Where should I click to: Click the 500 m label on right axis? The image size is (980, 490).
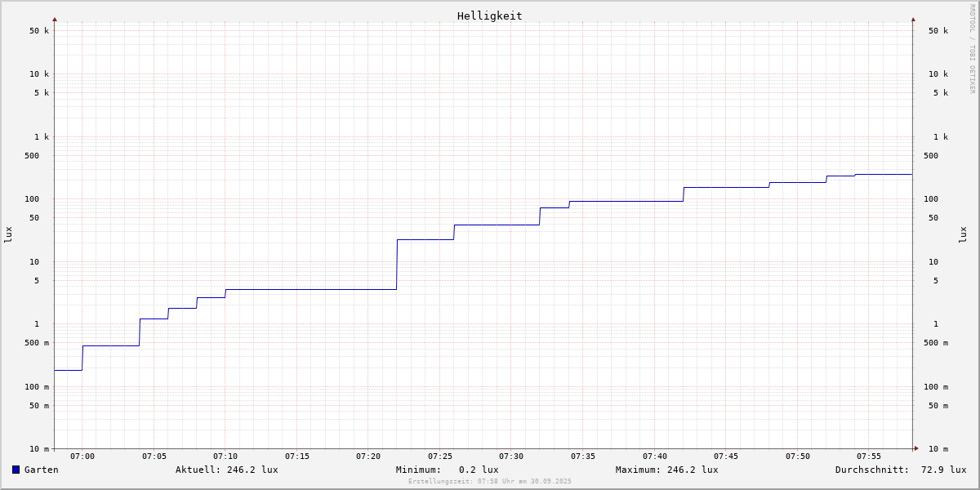point(936,343)
